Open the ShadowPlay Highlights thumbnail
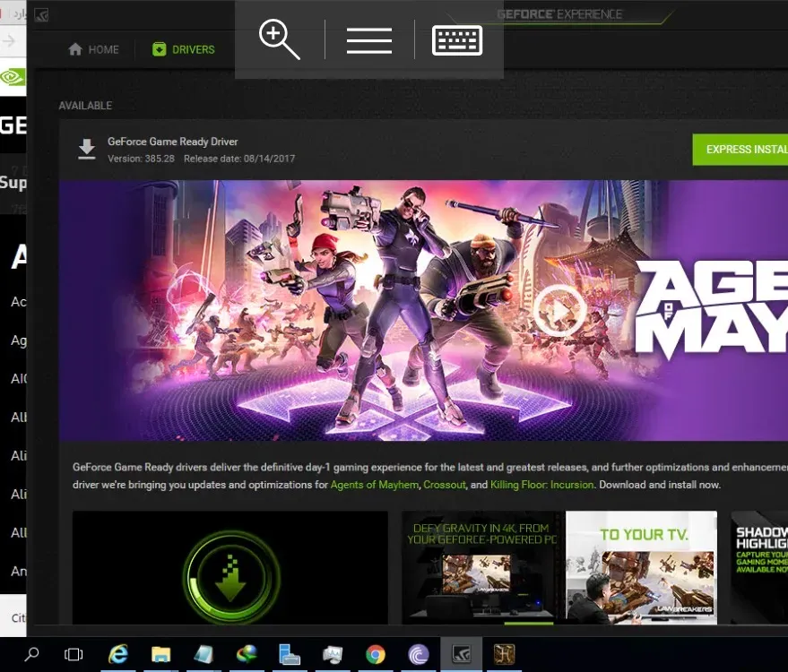The width and height of the screenshot is (788, 672). 759,568
